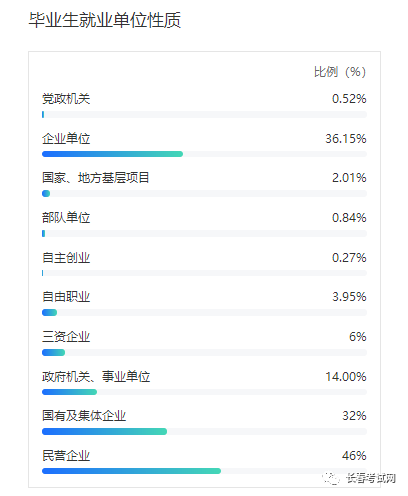Click the 民营企业 progress bar
The height and width of the screenshot is (496, 408).
204,471
